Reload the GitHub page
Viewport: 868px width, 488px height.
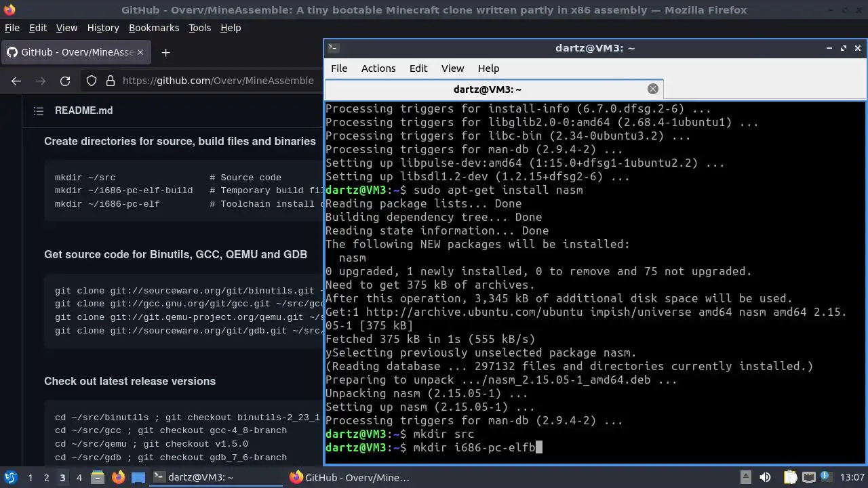65,81
